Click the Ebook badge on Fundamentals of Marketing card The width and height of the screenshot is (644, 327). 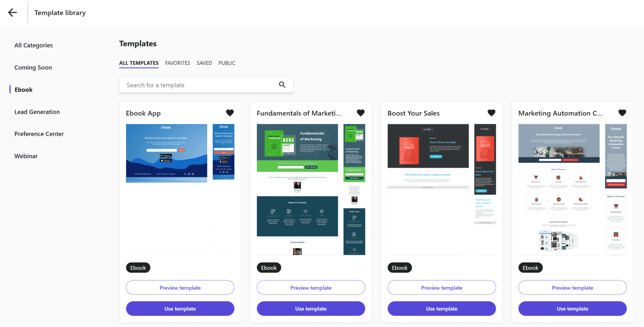click(269, 267)
